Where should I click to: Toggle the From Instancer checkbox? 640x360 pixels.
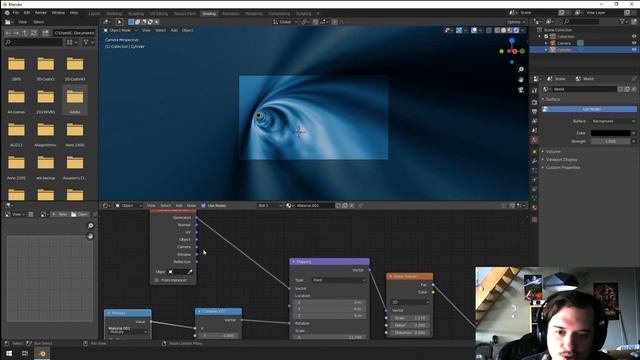(x=157, y=280)
